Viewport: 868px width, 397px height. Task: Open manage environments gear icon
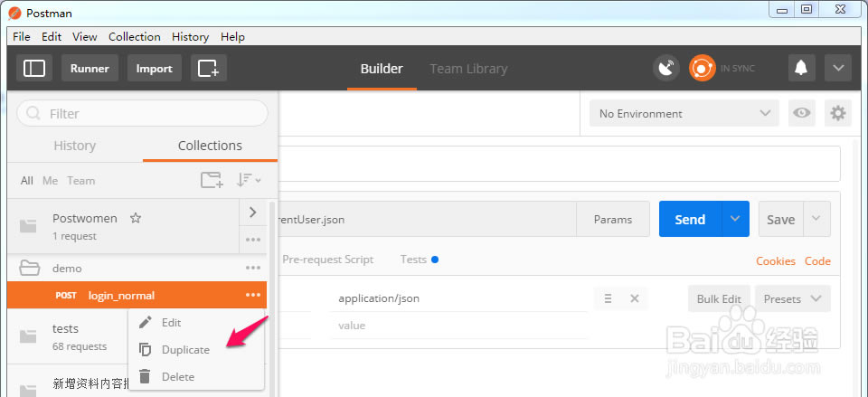[x=838, y=113]
